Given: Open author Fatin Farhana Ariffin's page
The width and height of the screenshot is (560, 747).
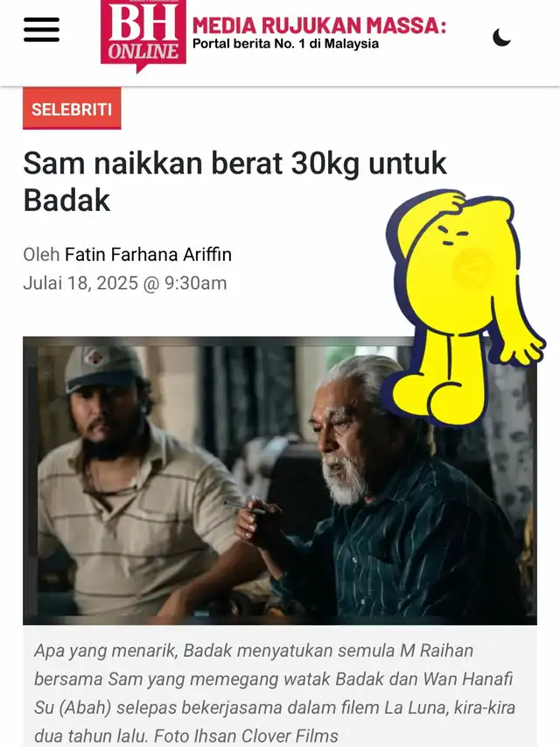Looking at the screenshot, I should [x=148, y=254].
